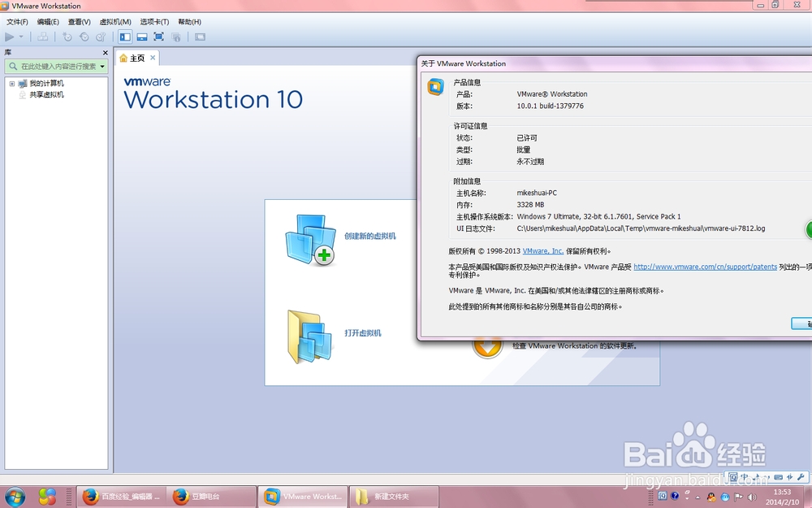Open the library search filter dropdown
This screenshot has height=508, width=812.
click(102, 67)
